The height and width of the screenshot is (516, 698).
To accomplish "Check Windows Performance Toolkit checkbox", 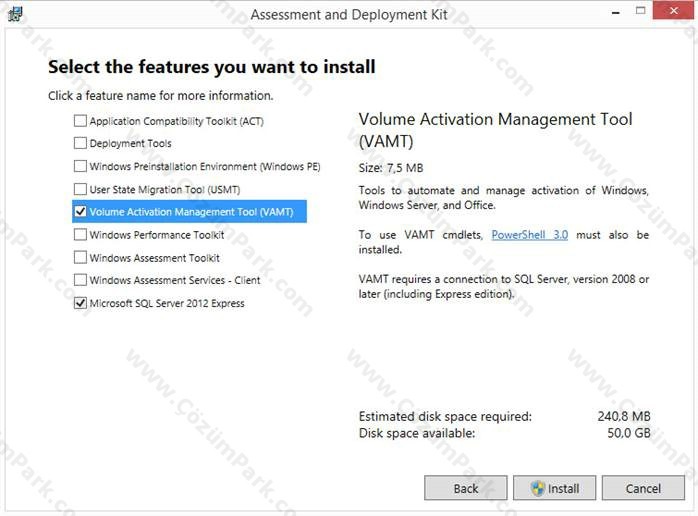I will (80, 234).
